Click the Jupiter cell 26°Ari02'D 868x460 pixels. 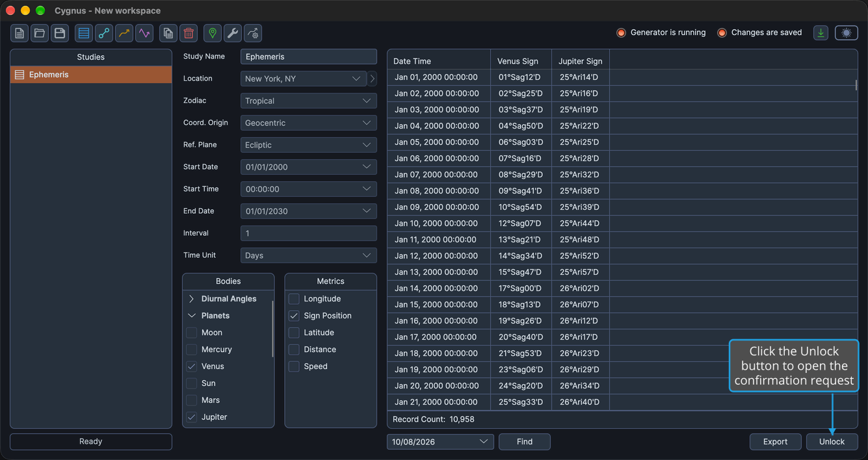pos(579,288)
